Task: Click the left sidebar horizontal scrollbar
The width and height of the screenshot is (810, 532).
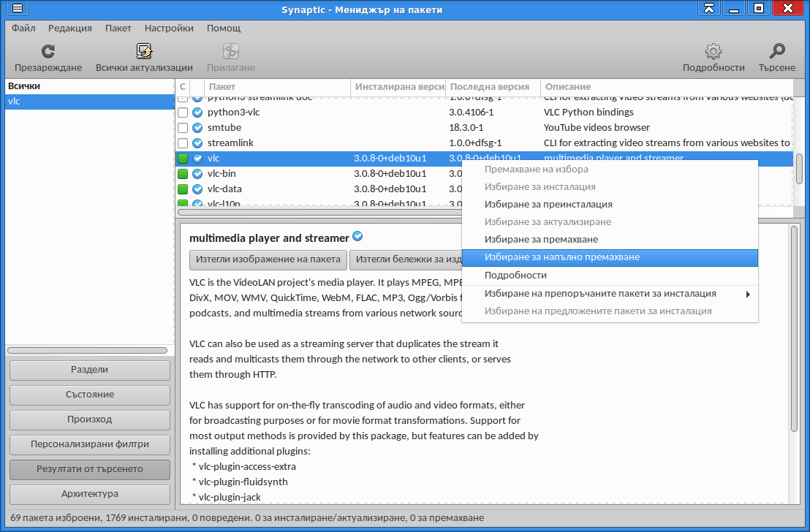Action: click(87, 351)
